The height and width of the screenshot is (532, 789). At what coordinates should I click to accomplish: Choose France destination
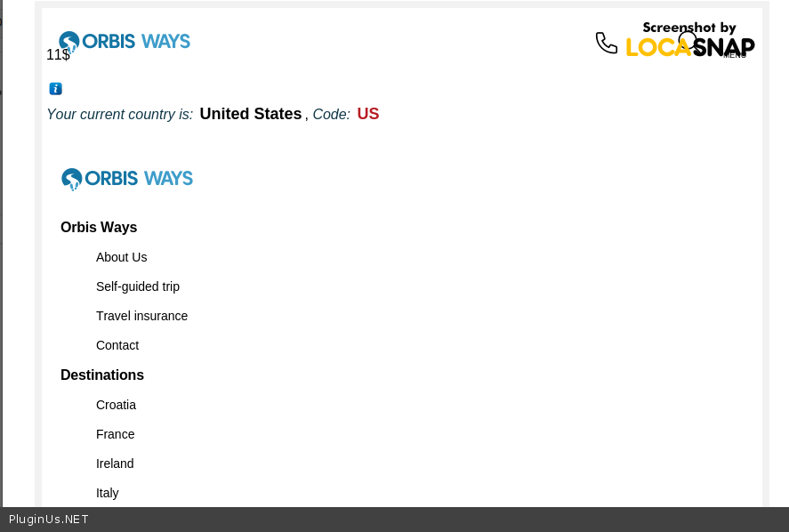click(115, 434)
